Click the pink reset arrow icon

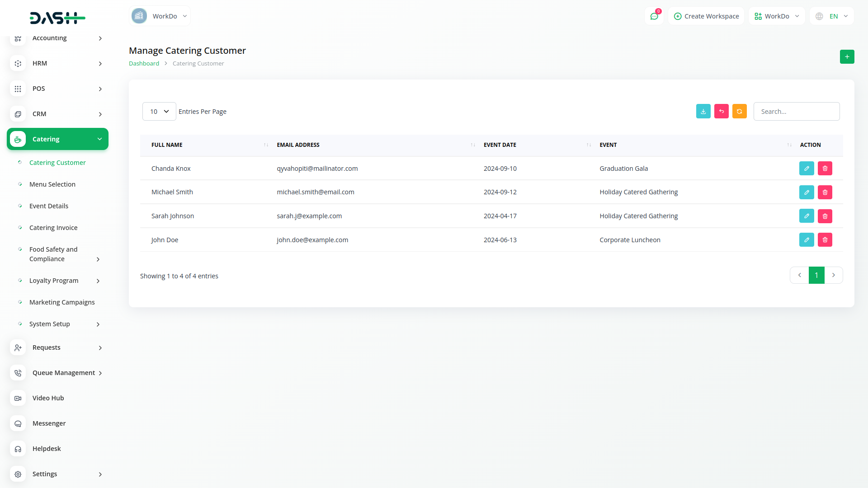point(721,111)
